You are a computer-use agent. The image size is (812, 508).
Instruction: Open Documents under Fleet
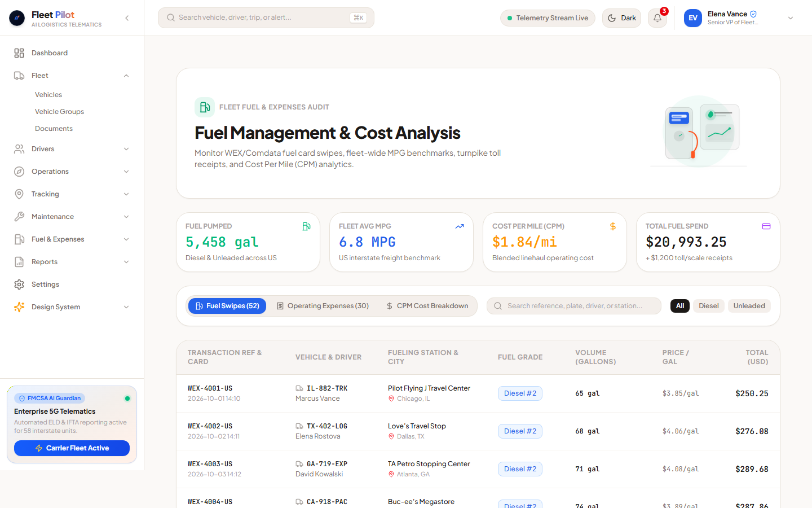click(54, 129)
